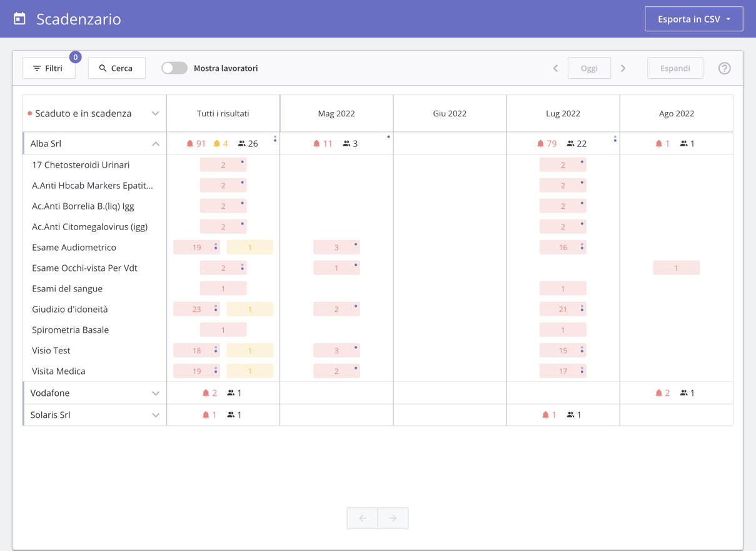Screen dimensions: 756x551
Task: Click the Cerca search button
Action: click(x=117, y=68)
